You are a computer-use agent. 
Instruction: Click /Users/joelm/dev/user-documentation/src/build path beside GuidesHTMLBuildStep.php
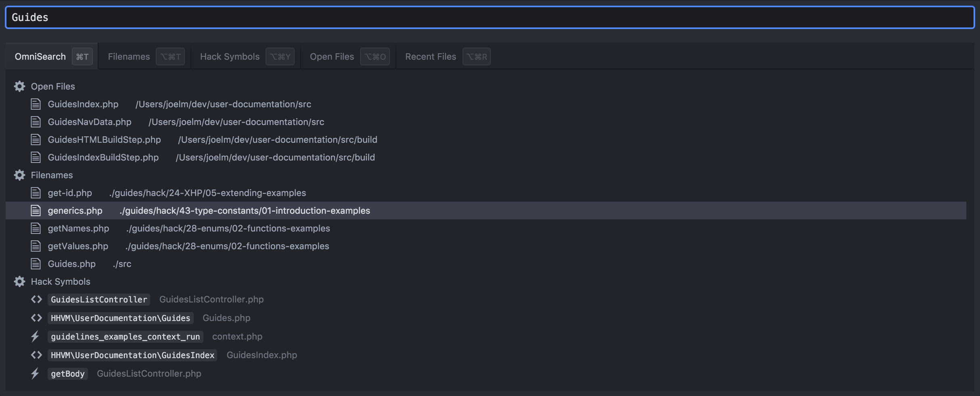pyautogui.click(x=278, y=140)
